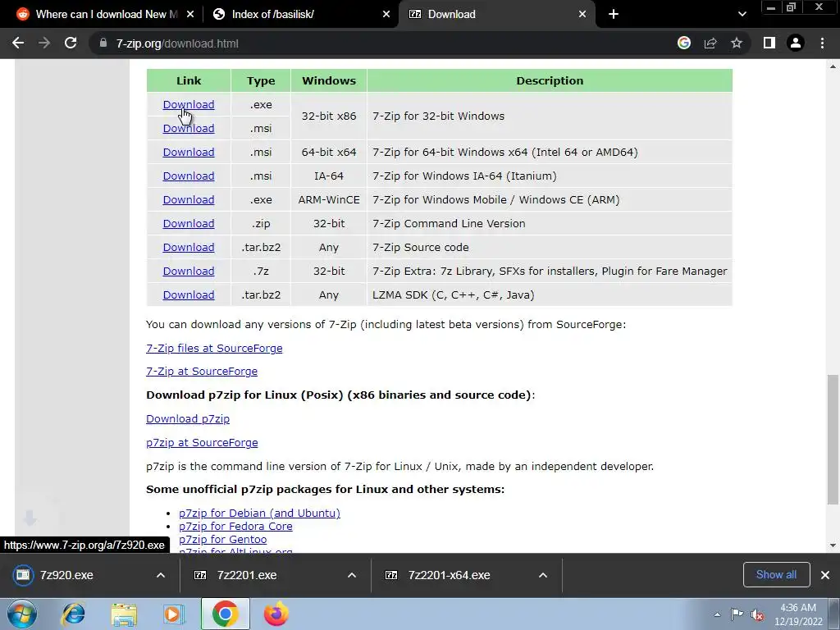Download the 7-Zip Source code .tar.bz2
The image size is (840, 630).
click(189, 247)
